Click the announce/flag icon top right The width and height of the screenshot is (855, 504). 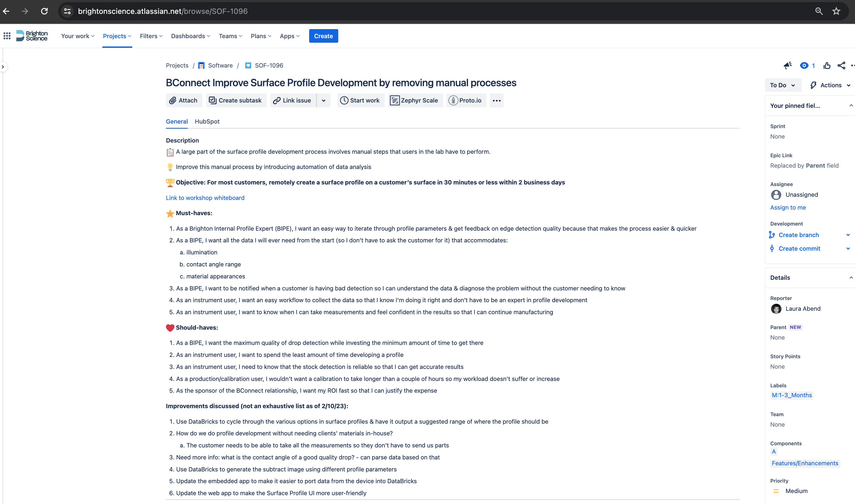click(789, 65)
